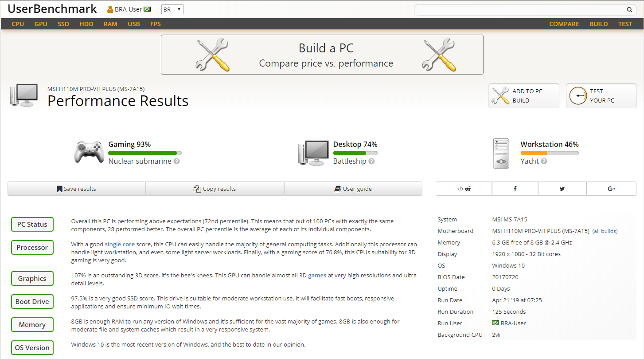Viewport: 644px width, 359px height.
Task: Click the PC icon beside Performance Results
Action: (x=24, y=95)
